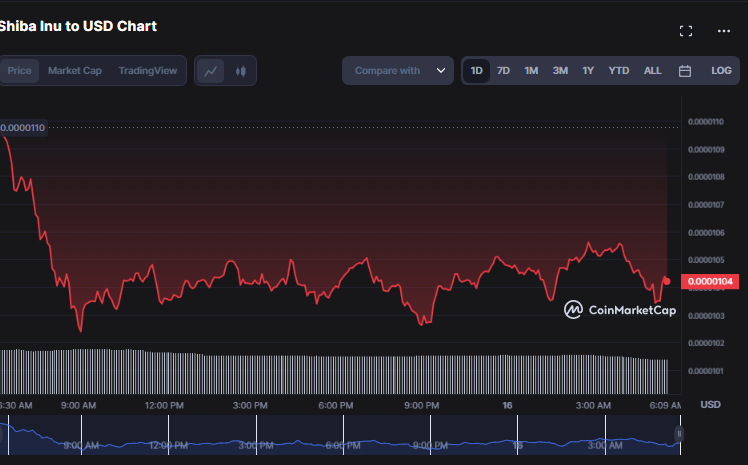Click the red current price dot on chart

click(667, 282)
